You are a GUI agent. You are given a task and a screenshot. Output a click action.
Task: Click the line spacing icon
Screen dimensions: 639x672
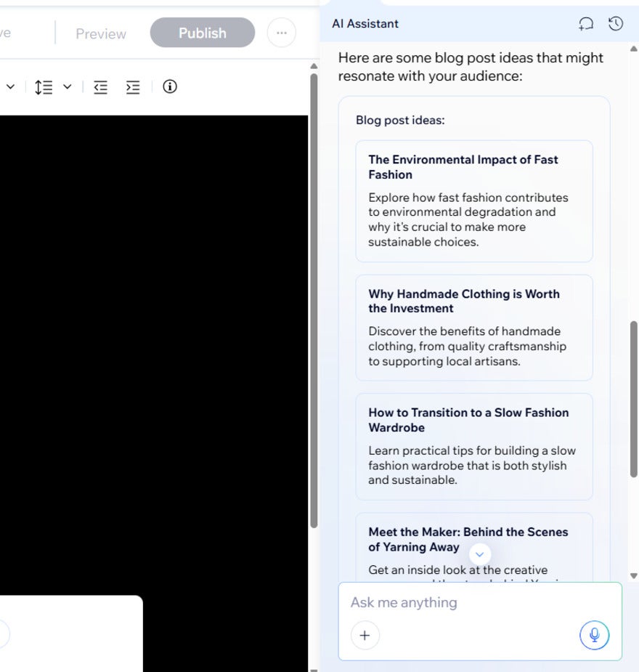click(44, 87)
